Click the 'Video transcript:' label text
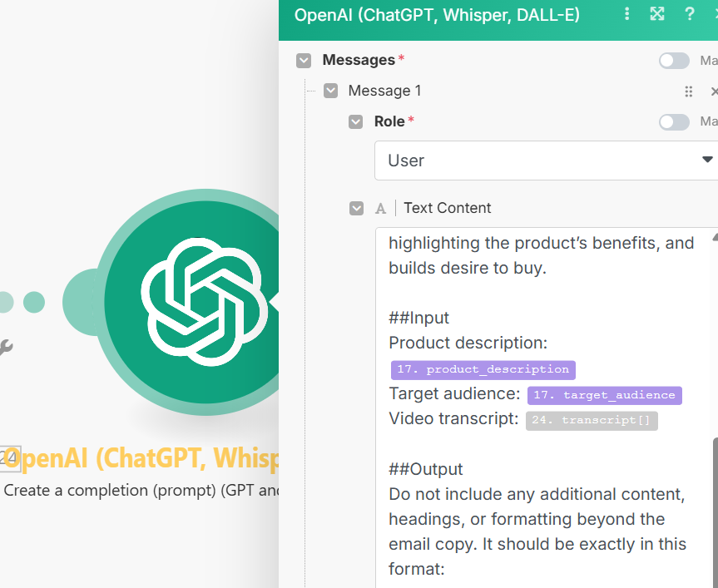 [x=453, y=418]
